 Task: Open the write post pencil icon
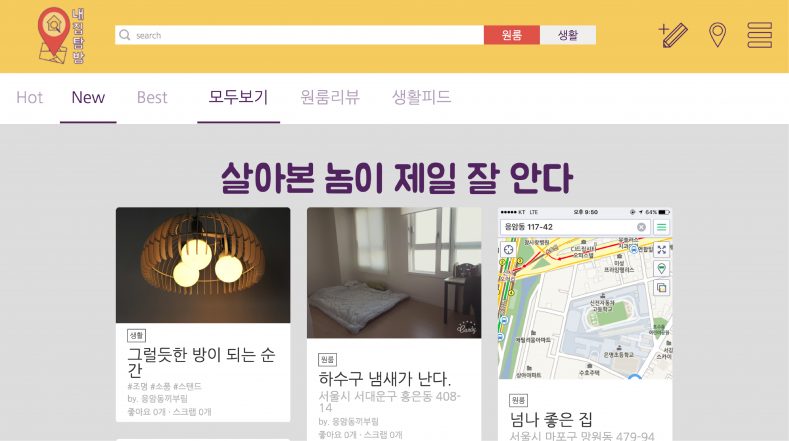673,35
